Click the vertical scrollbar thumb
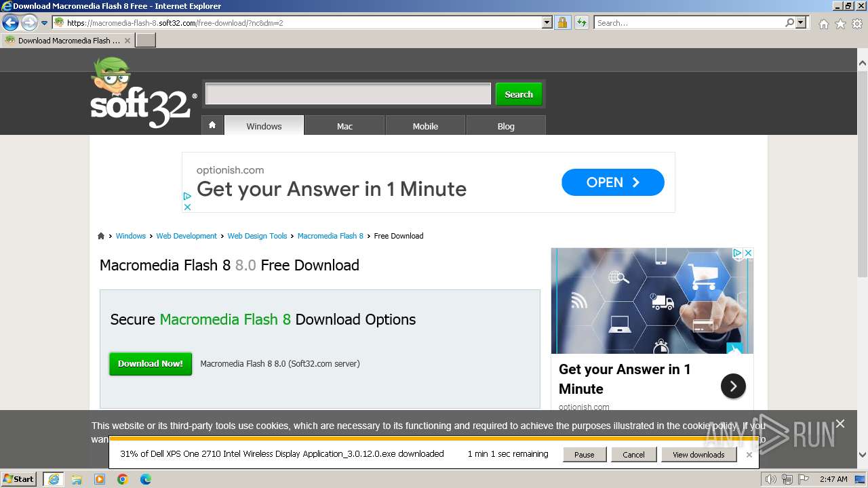The image size is (868, 488). point(863,173)
